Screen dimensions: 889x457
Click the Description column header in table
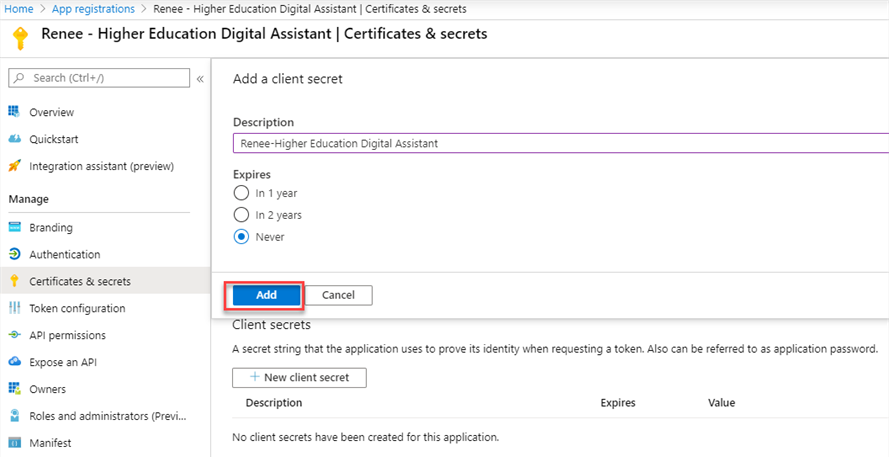274,403
